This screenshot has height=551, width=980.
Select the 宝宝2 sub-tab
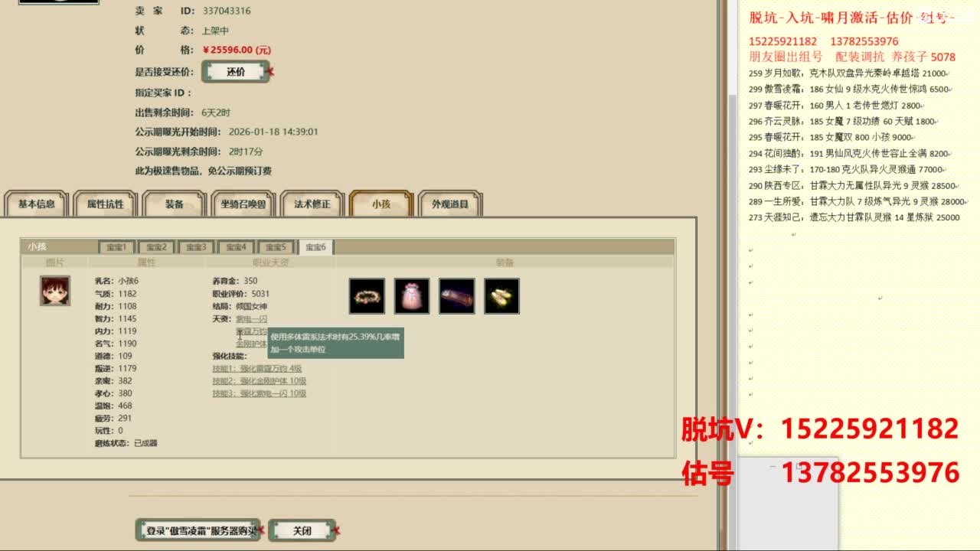coord(156,247)
